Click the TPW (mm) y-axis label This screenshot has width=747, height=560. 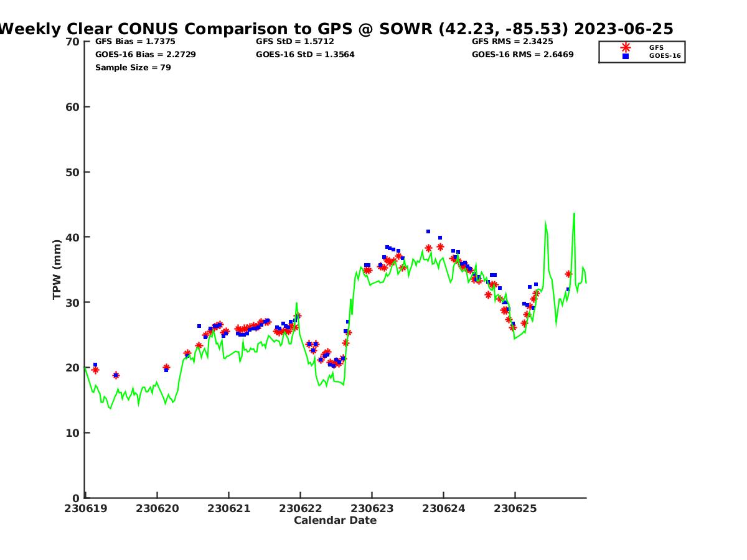[x=57, y=269]
